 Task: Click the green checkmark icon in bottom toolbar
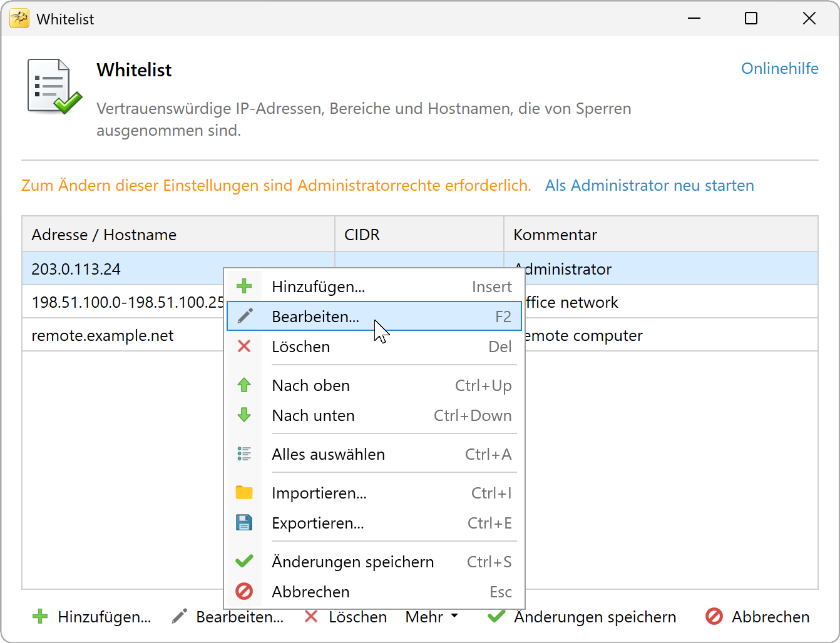(496, 617)
